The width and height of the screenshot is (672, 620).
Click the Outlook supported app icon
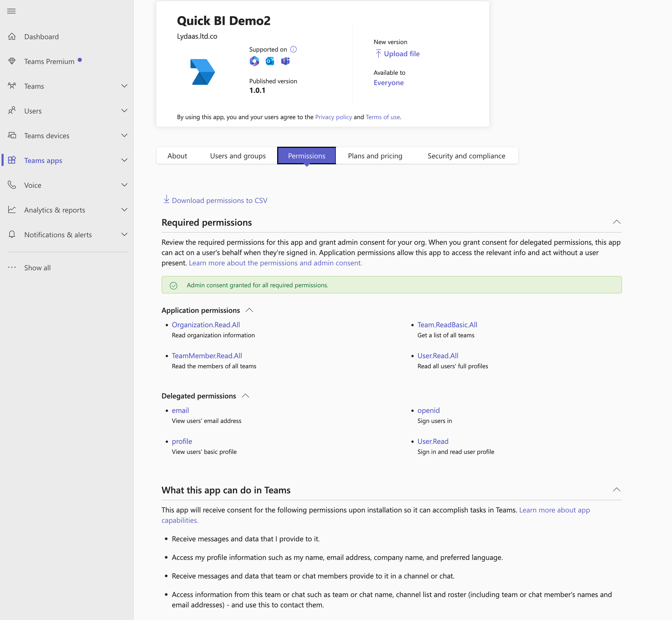(269, 61)
